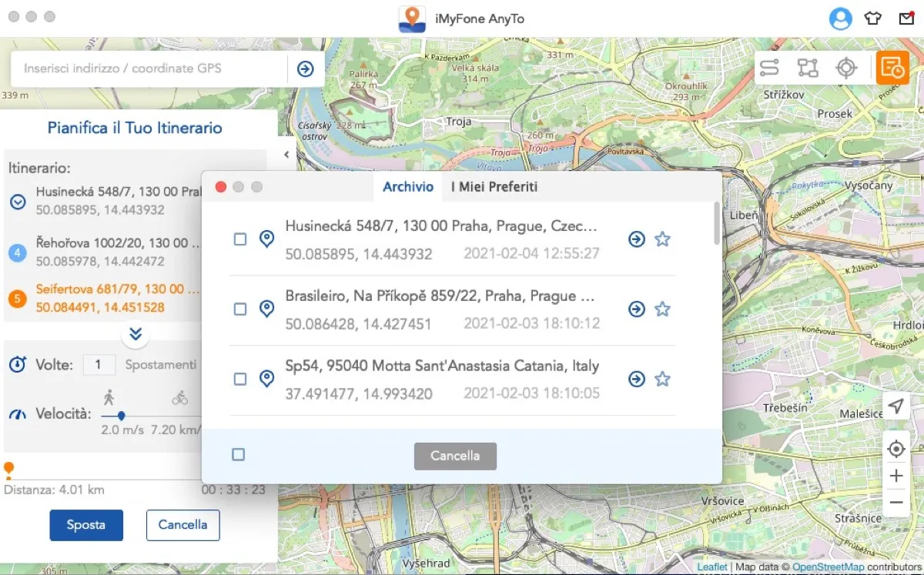Open the GPS address search submit arrow
924x575 pixels.
tap(306, 69)
